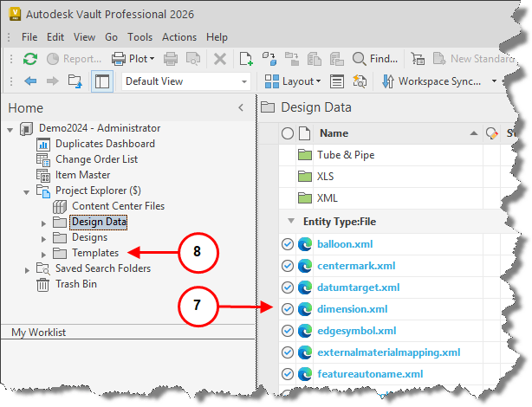Screen dimensions: 532x407
Task: Expand the Templates folder arrow
Action: pyautogui.click(x=43, y=255)
